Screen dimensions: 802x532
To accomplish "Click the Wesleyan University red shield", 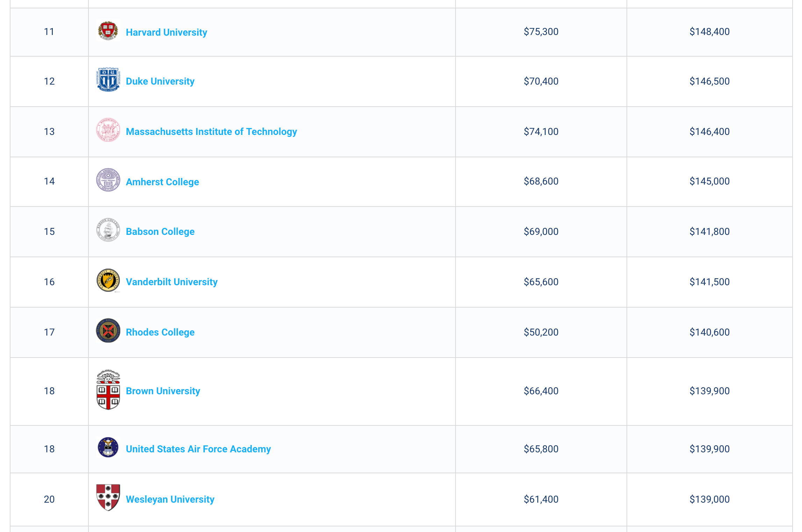I will point(108,497).
